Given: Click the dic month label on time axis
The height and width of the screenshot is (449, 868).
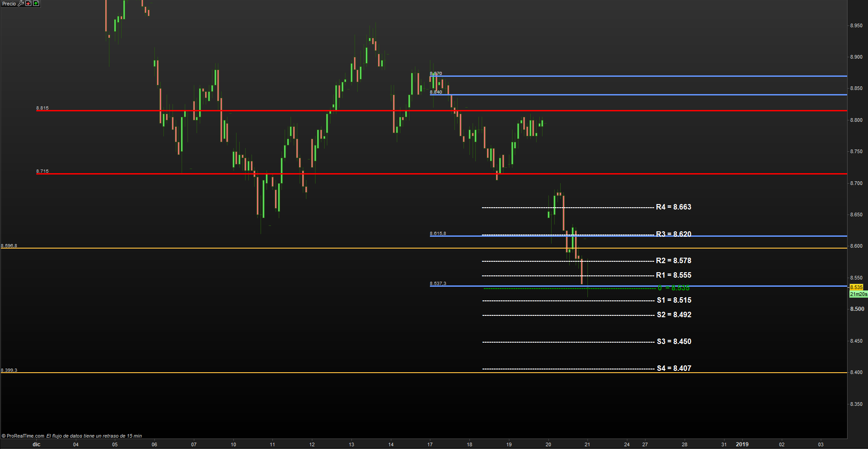Looking at the screenshot, I should click(36, 444).
